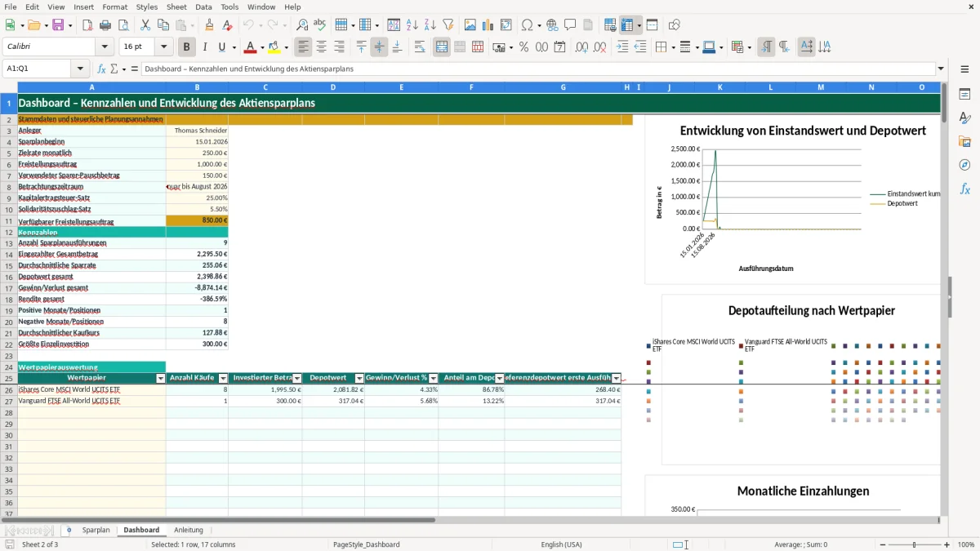The height and width of the screenshot is (551, 980).
Task: Export directly as PDF icon
Action: coord(87,25)
